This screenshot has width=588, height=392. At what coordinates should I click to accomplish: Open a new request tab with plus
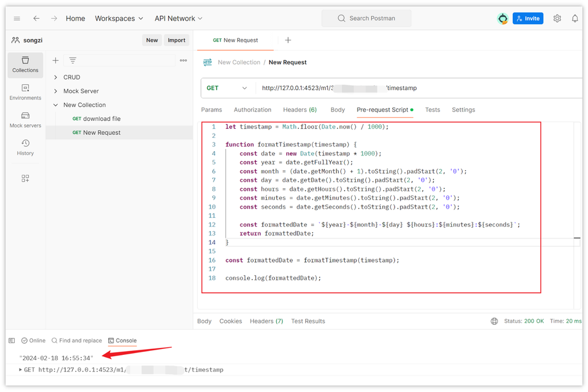[288, 40]
